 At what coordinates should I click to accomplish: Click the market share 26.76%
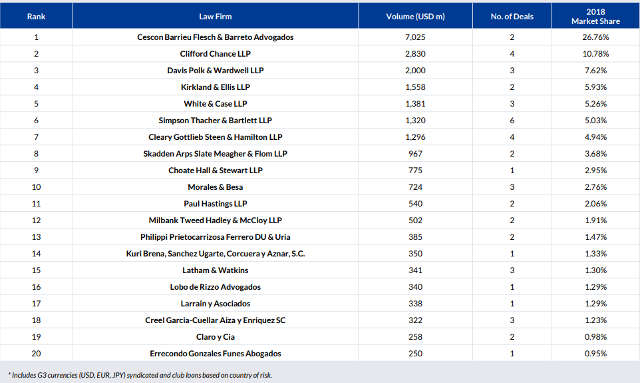tap(596, 37)
